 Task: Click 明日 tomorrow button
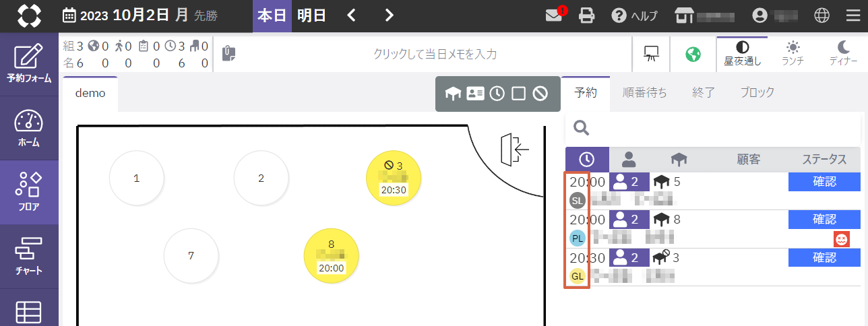click(x=312, y=16)
